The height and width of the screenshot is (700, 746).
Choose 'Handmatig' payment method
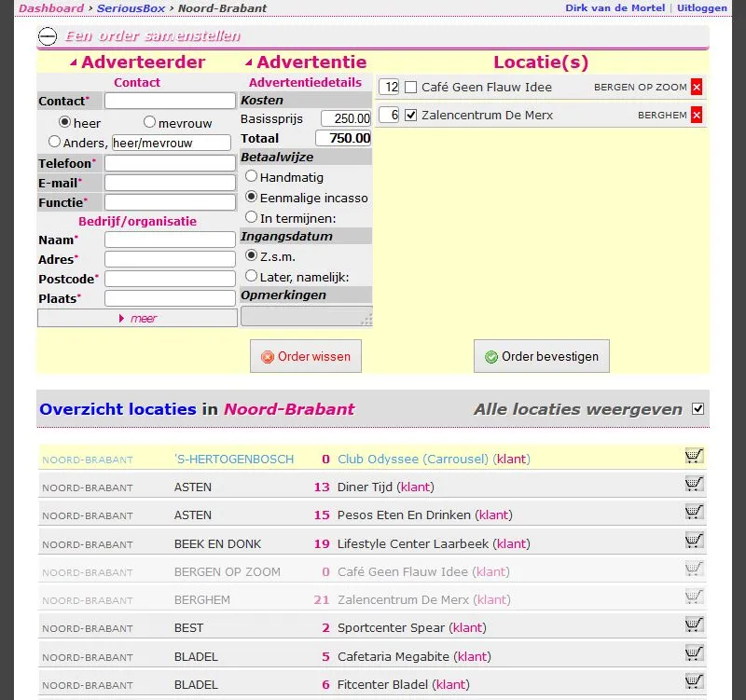click(x=251, y=176)
